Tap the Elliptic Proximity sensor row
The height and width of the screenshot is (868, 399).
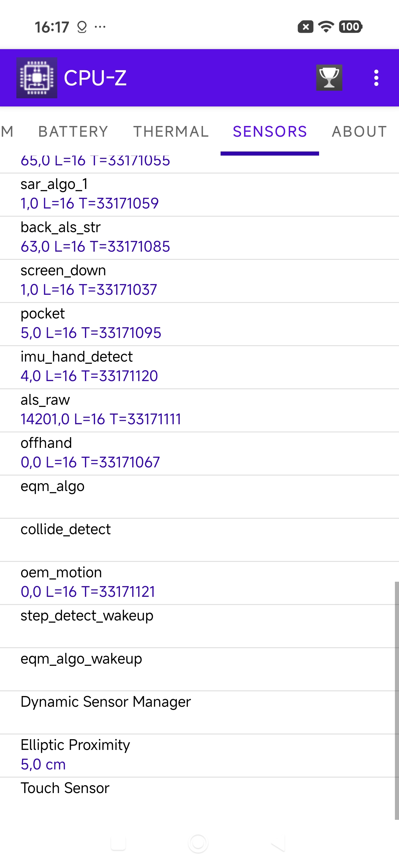[x=199, y=755]
